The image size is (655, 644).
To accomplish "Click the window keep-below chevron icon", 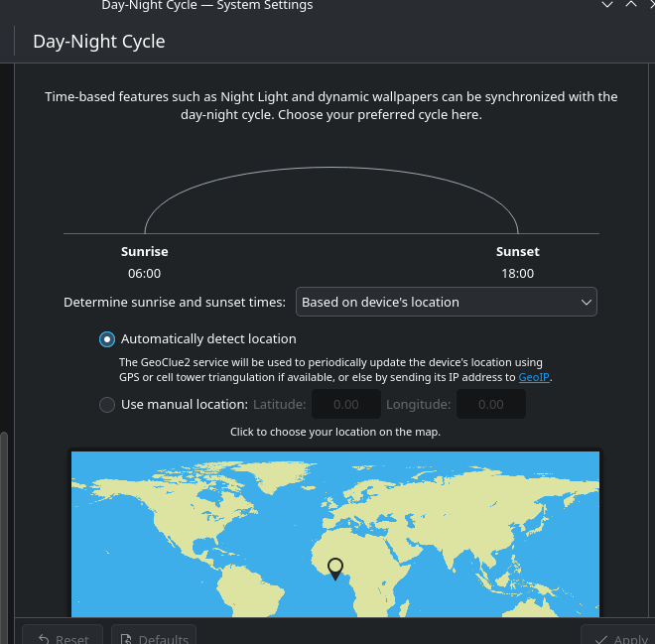I will (607, 5).
